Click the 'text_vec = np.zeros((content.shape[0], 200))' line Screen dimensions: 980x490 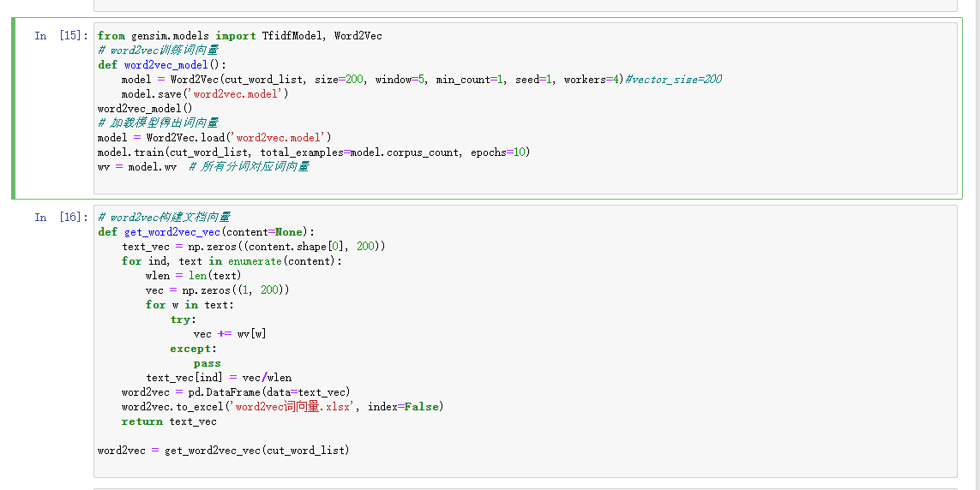pyautogui.click(x=253, y=246)
